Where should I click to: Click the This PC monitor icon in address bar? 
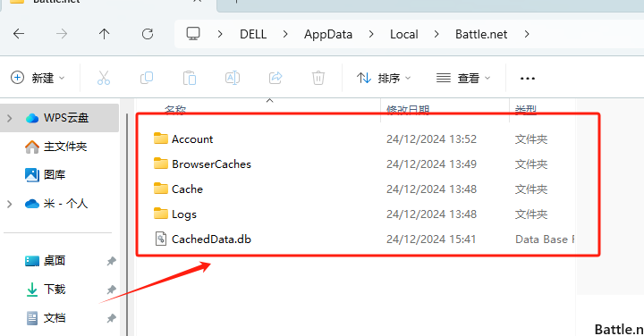193,34
